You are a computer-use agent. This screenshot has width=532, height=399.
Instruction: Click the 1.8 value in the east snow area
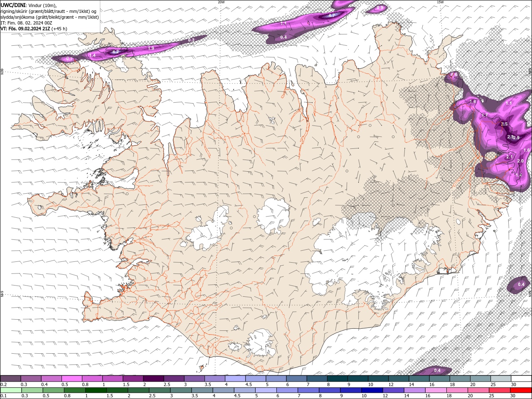click(x=473, y=101)
